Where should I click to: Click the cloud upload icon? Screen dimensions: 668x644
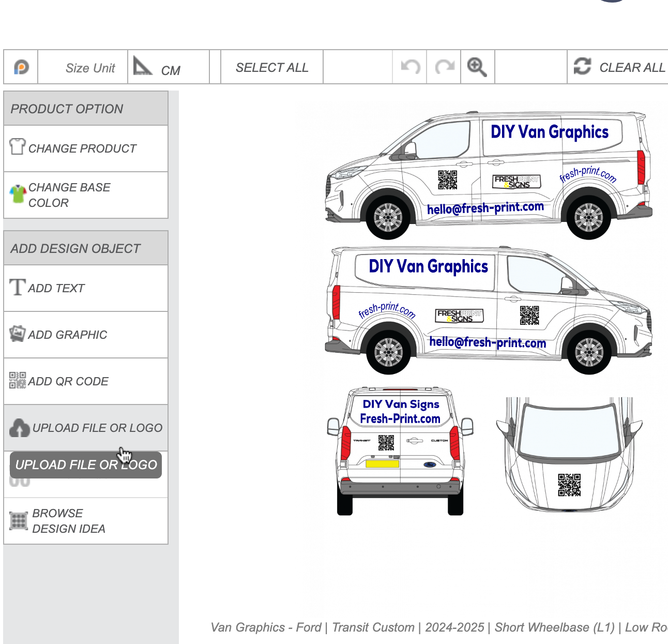click(19, 428)
